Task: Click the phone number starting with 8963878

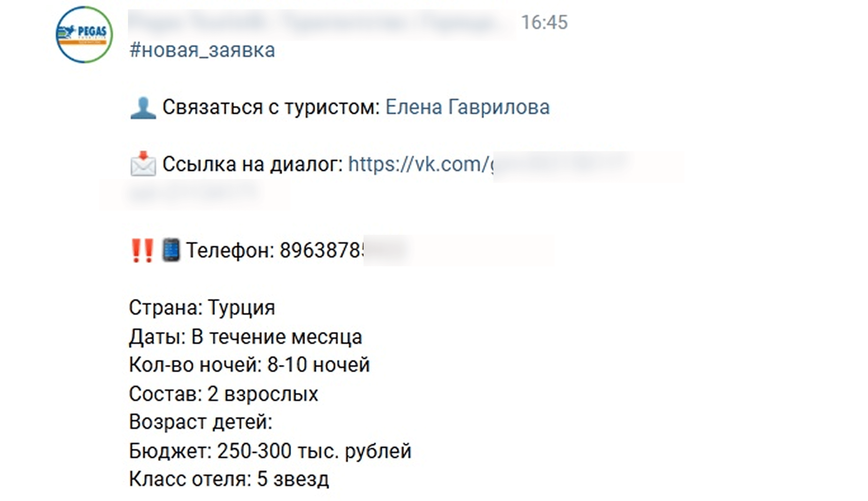Action: [x=321, y=250]
